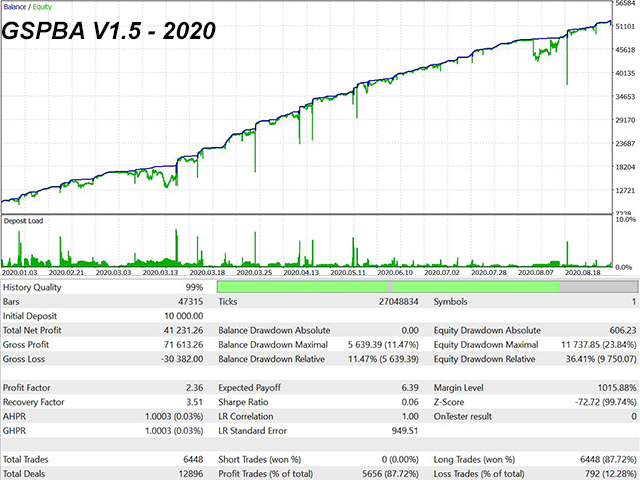Image resolution: width=640 pixels, height=480 pixels.
Task: Click the AHPR value 1.0003 (0.03%)
Action: pyautogui.click(x=174, y=417)
